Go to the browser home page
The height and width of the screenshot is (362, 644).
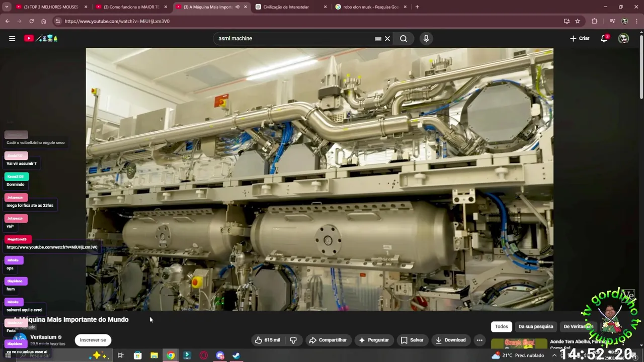[44, 21]
